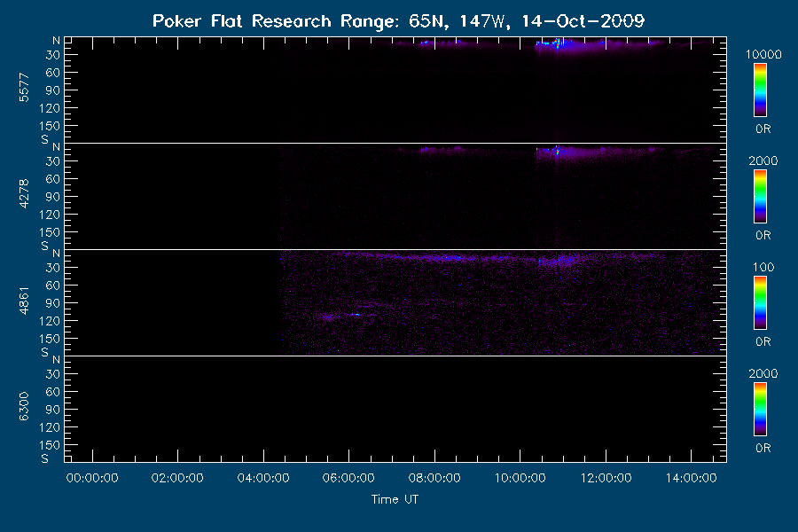
Task: Pick the 10:00:00 time tick label
Action: [x=520, y=478]
